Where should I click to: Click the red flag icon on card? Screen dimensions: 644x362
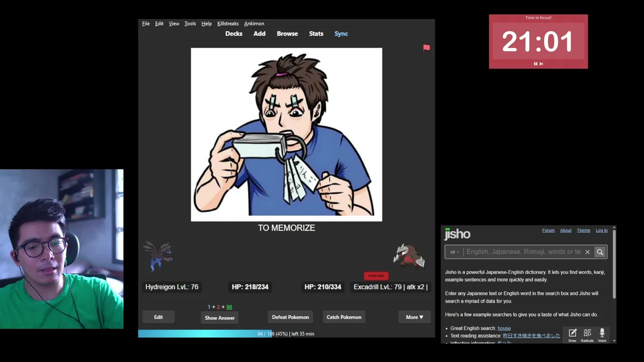point(426,48)
